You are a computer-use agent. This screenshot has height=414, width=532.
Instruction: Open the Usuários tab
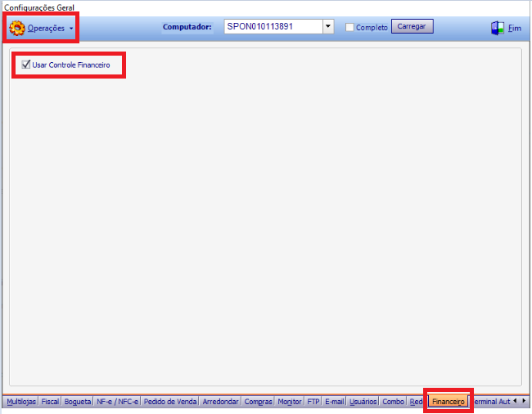363,402
